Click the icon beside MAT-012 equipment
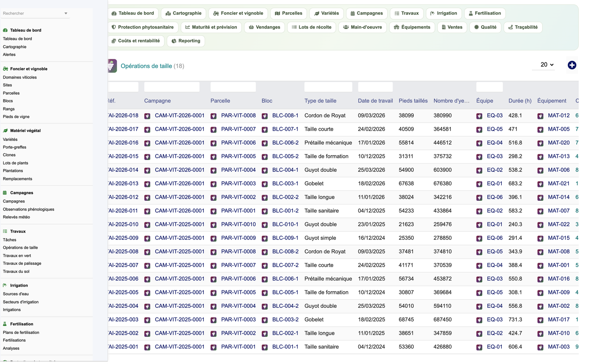589x364 pixels. (540, 116)
